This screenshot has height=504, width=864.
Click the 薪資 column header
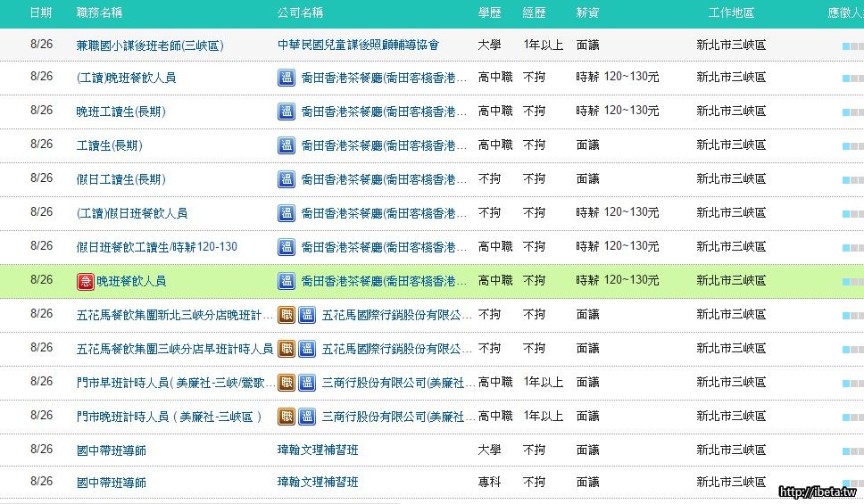pyautogui.click(x=587, y=13)
